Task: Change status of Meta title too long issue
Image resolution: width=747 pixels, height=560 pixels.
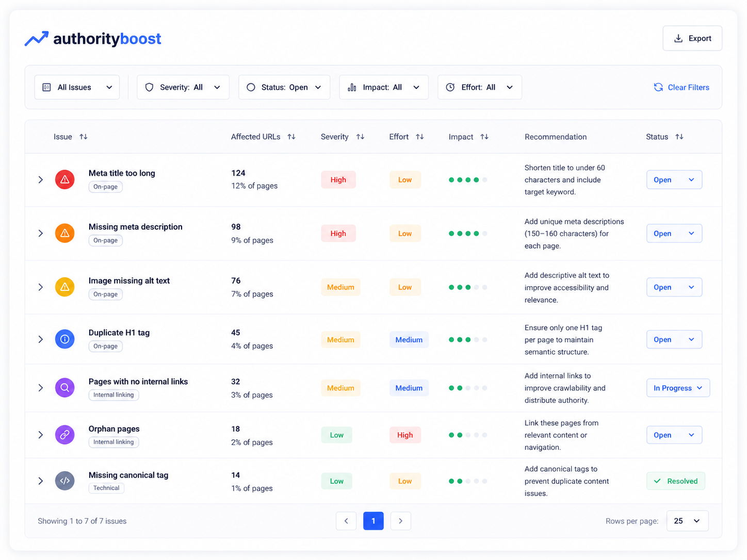Action: point(674,179)
